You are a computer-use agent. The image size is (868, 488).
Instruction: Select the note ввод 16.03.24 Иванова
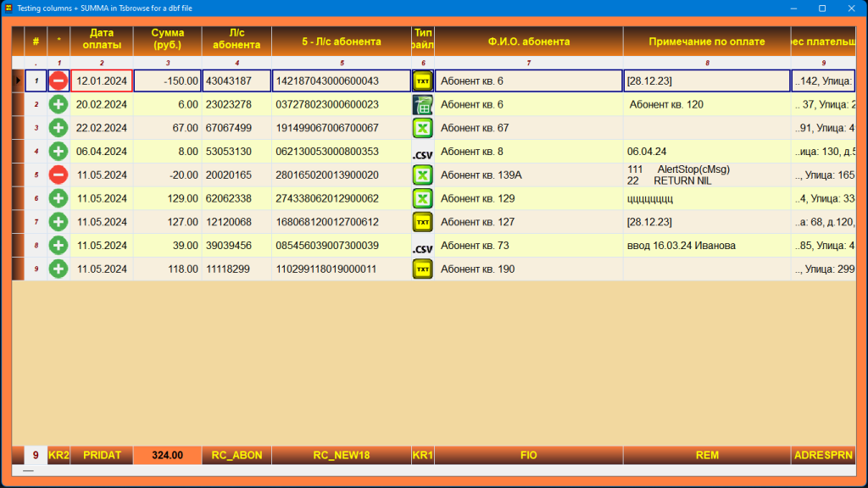[x=707, y=245]
